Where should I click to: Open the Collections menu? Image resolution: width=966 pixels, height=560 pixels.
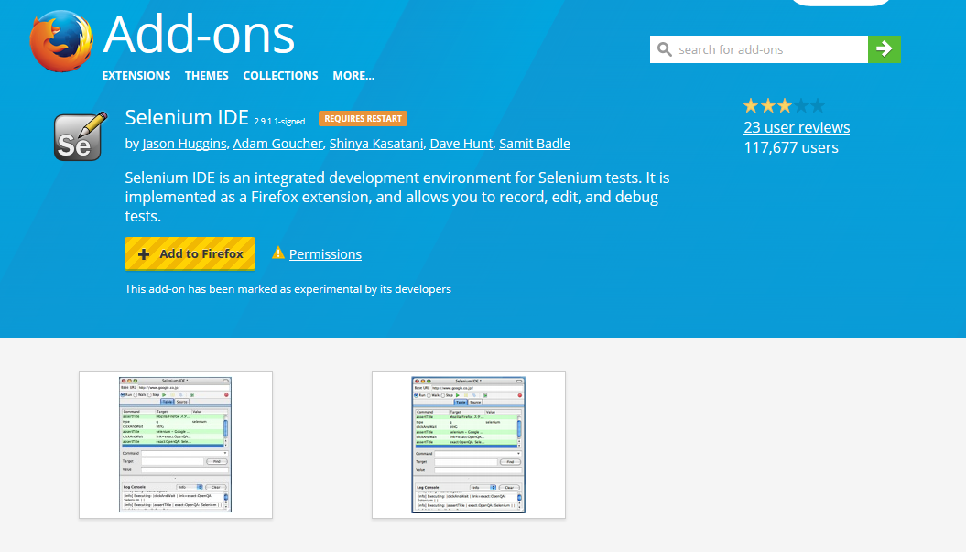pyautogui.click(x=280, y=76)
